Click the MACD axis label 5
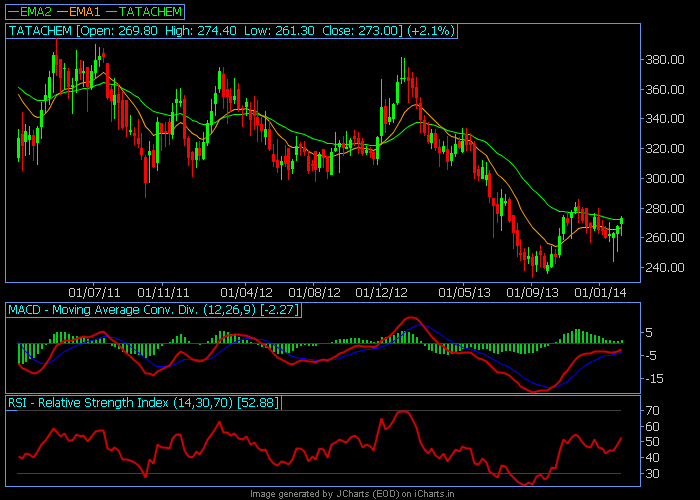700x500 pixels. coord(649,333)
